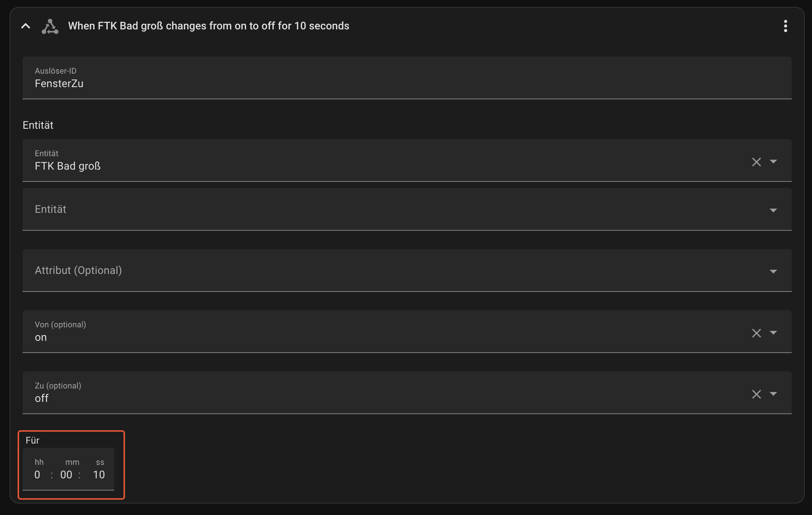This screenshot has height=515, width=812.
Task: Click the 'on' value in Von field
Action: (x=41, y=337)
